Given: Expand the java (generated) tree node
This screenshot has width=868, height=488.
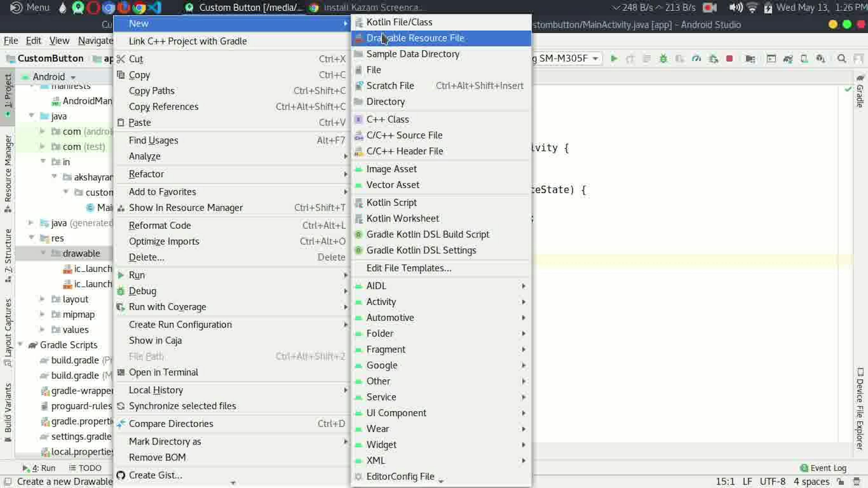Looking at the screenshot, I should (30, 222).
